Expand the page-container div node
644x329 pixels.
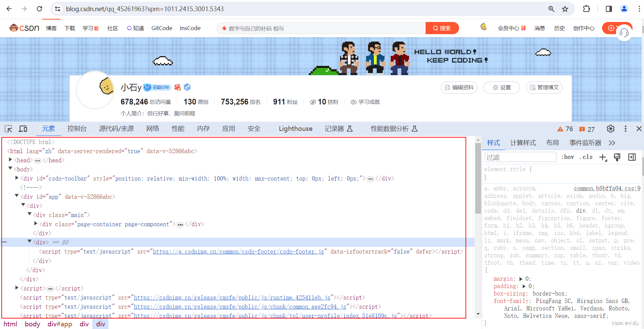pyautogui.click(x=36, y=224)
